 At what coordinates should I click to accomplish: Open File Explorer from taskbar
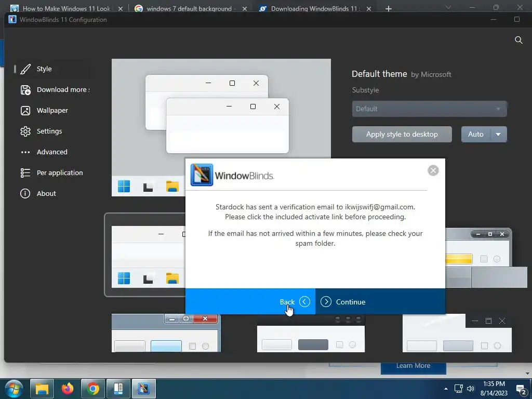click(42, 389)
